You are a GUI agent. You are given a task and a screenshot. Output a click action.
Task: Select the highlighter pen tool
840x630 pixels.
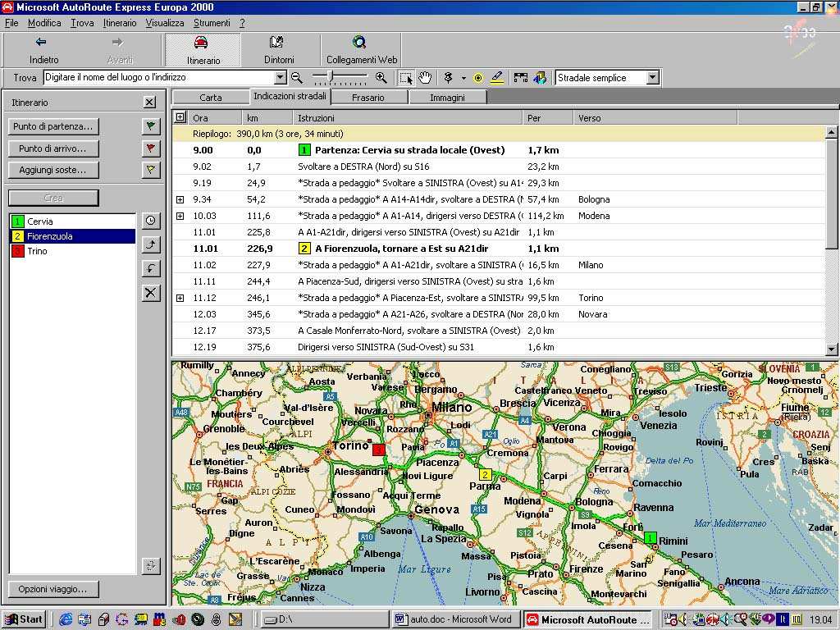point(496,78)
